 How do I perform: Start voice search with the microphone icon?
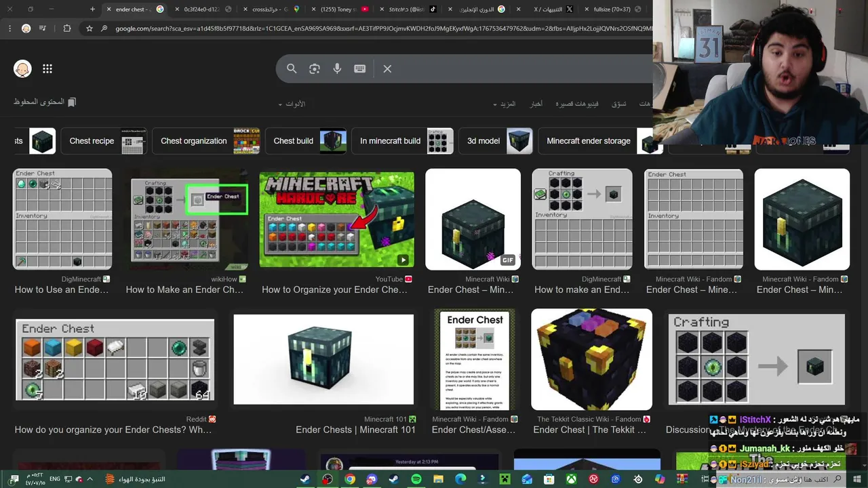coord(337,68)
